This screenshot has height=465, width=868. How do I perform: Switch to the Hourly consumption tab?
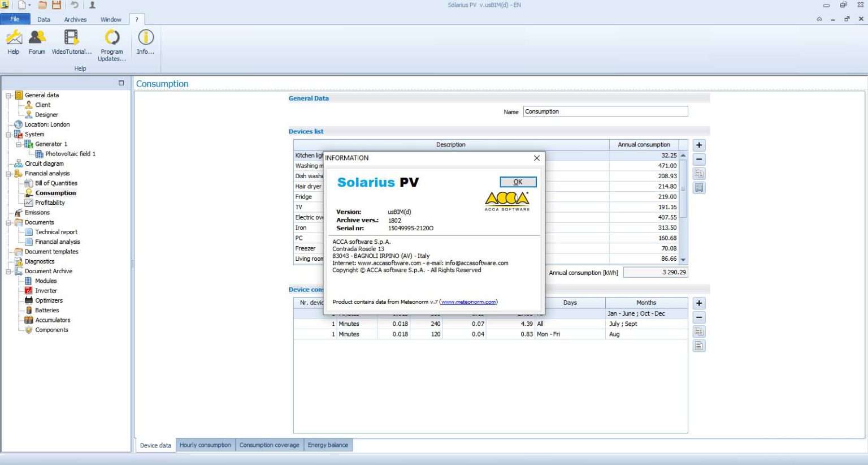[205, 445]
